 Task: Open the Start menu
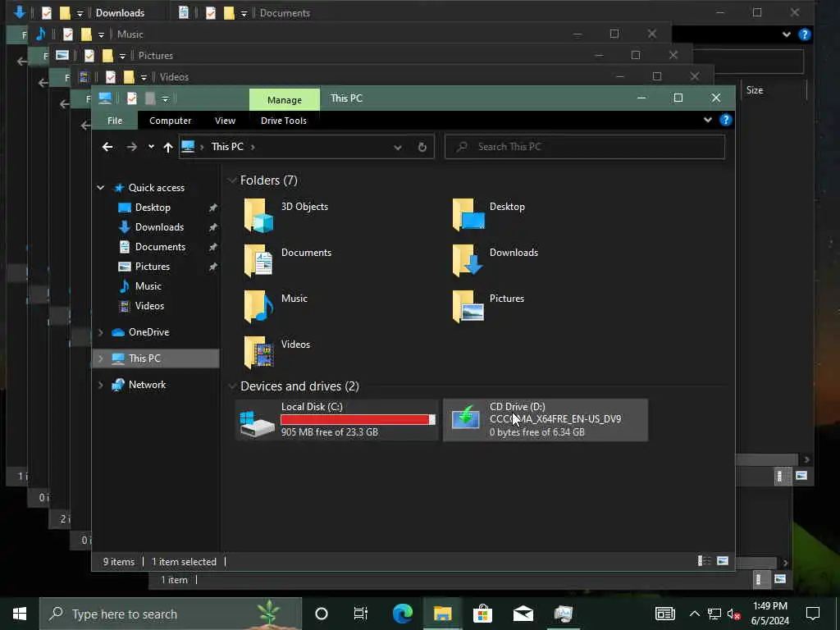tap(20, 614)
